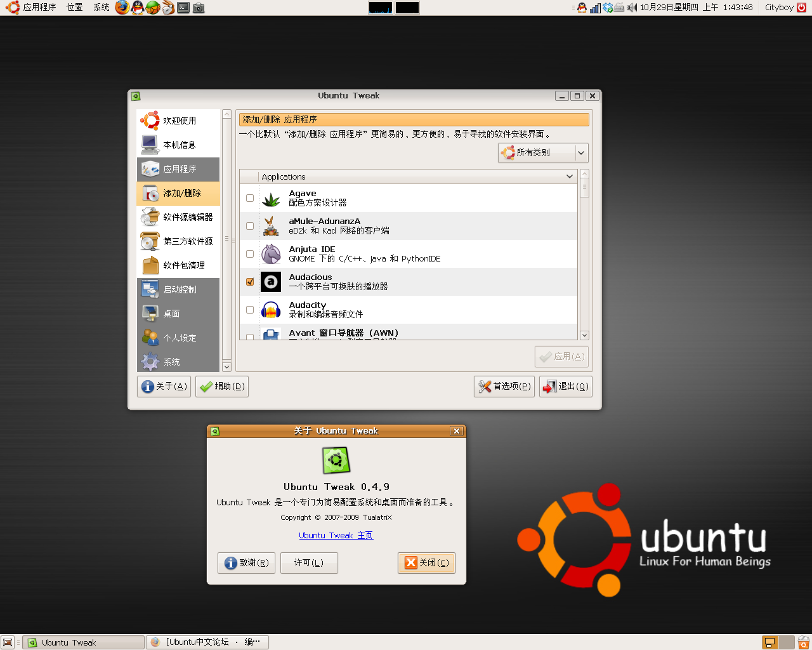Select 添加/删除 in the sidebar
The height and width of the screenshot is (650, 812).
178,193
